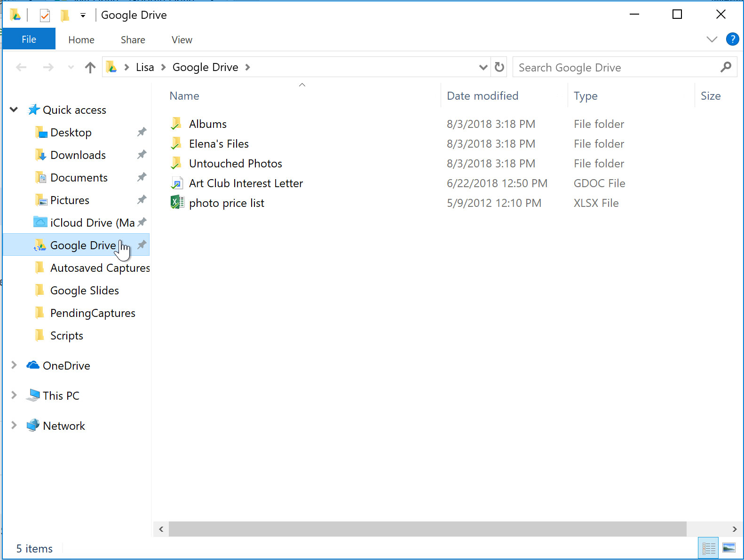Select the Untouched Photos folder
Screen dimensions: 744x560
[x=236, y=164]
